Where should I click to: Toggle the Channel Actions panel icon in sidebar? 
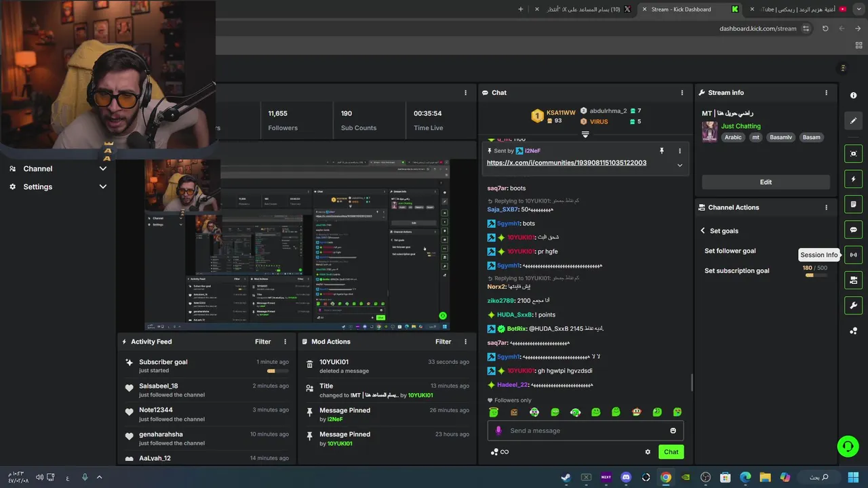coord(853,280)
